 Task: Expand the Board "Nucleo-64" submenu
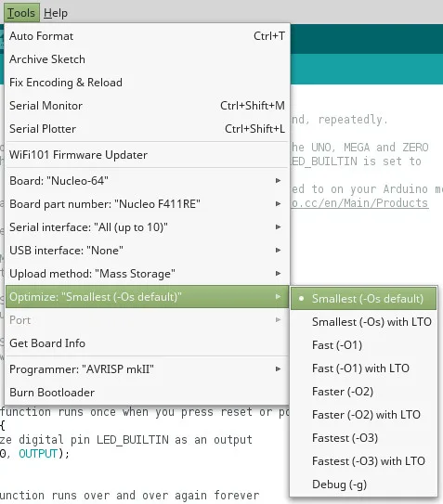(x=147, y=181)
